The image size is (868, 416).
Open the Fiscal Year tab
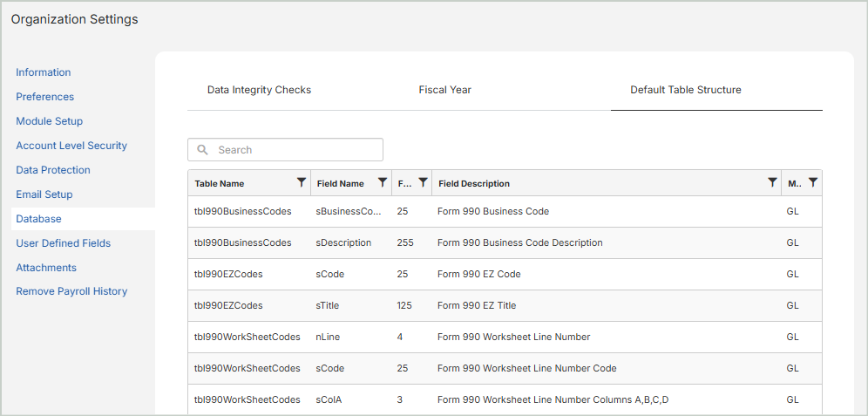pyautogui.click(x=444, y=90)
